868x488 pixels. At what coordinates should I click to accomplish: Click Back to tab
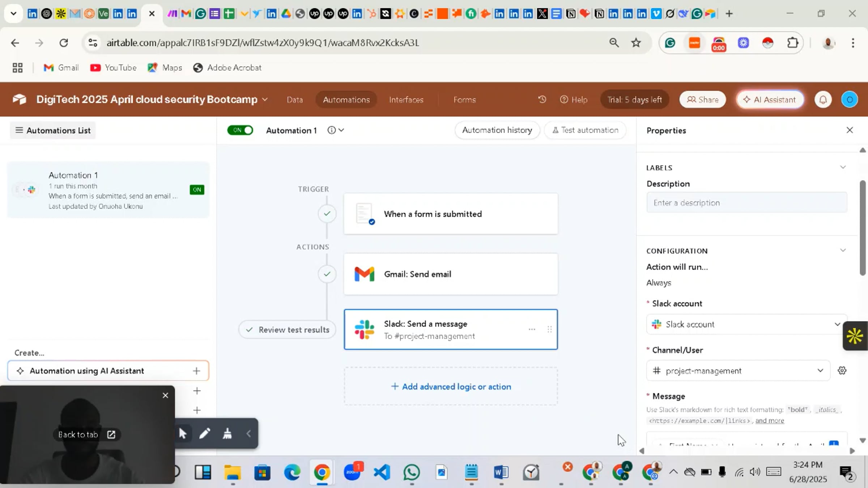point(87,435)
